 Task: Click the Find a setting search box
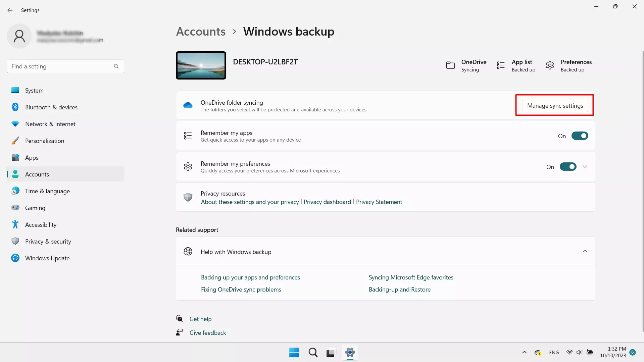(x=60, y=66)
